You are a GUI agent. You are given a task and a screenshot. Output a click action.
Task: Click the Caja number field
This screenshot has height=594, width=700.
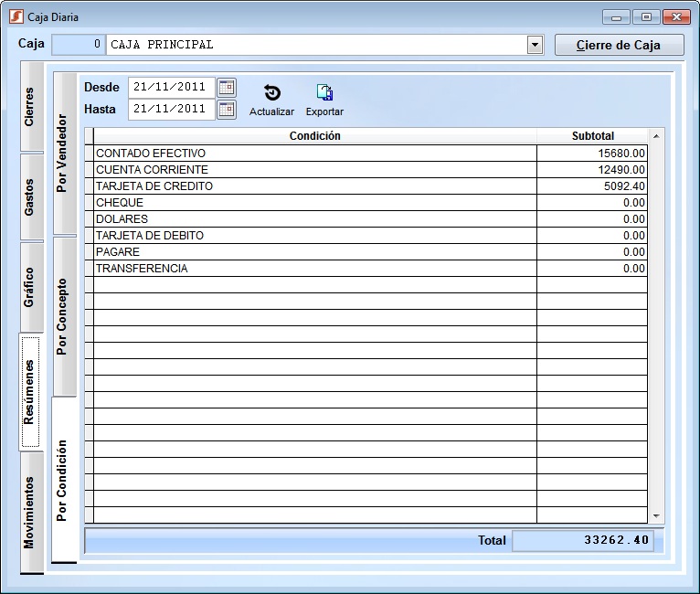pos(79,45)
